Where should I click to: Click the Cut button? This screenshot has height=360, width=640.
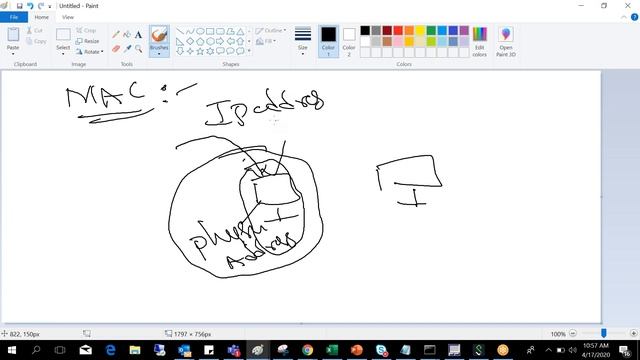pos(35,31)
